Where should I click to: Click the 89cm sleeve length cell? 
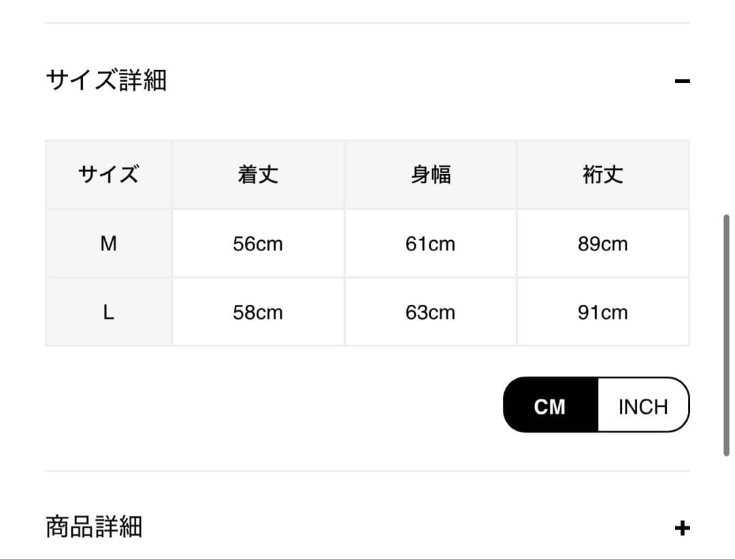(603, 244)
